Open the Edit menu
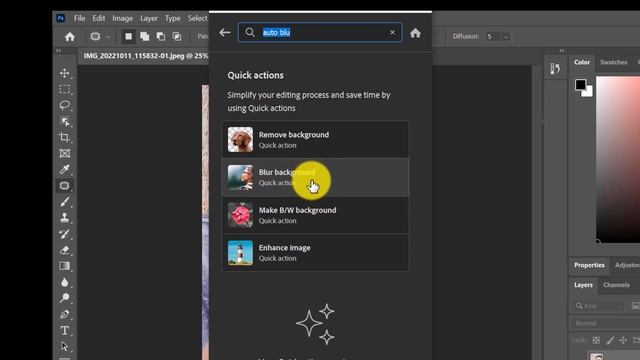Screen dimensions: 640x360 pos(98,18)
